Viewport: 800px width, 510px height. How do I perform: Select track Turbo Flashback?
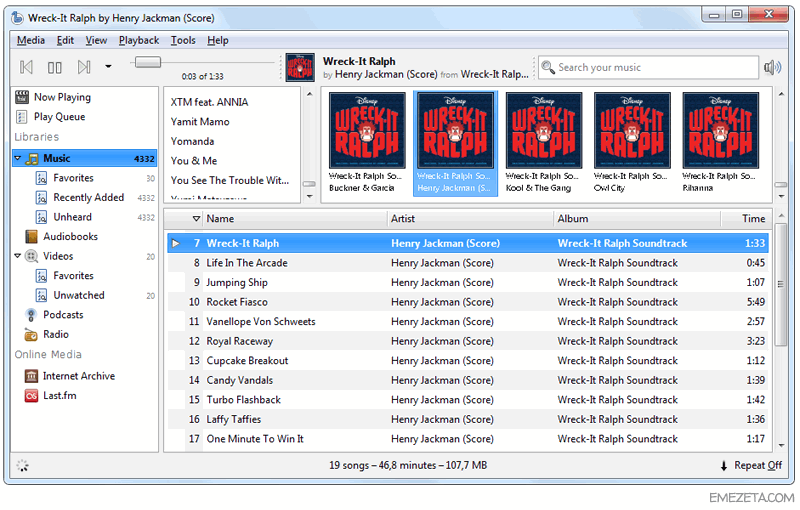(x=468, y=400)
